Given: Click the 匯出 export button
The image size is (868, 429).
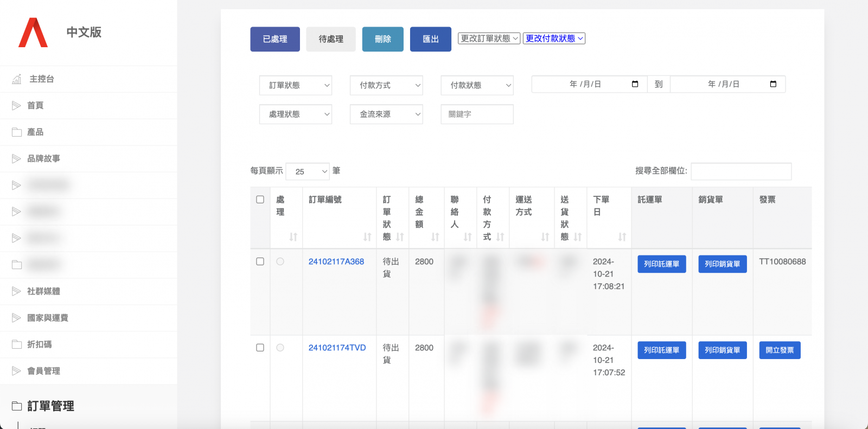Looking at the screenshot, I should coord(431,39).
